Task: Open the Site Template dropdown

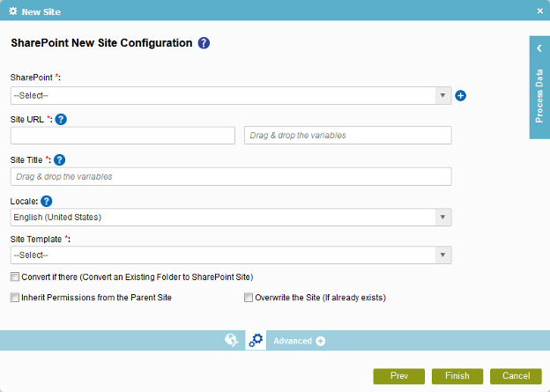Action: (x=231, y=255)
